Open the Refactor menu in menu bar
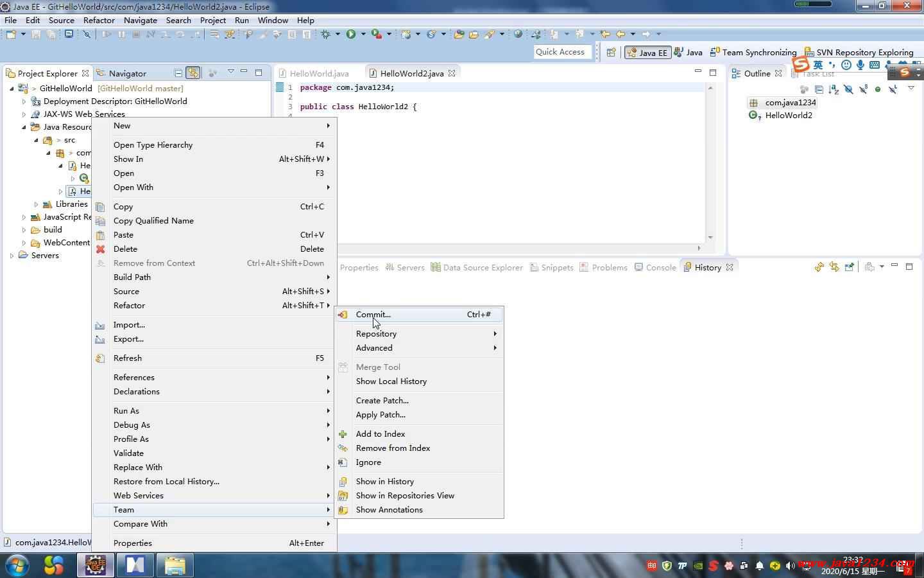Image resolution: width=924 pixels, height=578 pixels. [99, 20]
